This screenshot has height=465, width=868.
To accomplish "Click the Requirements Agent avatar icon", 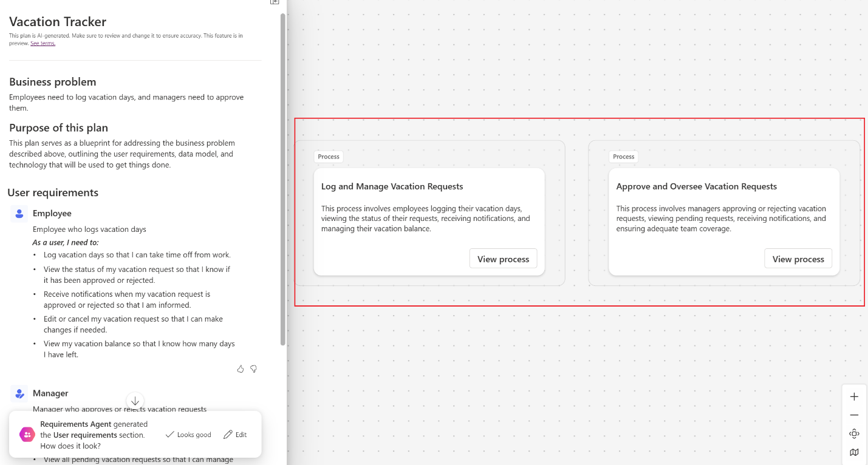I will click(x=27, y=434).
